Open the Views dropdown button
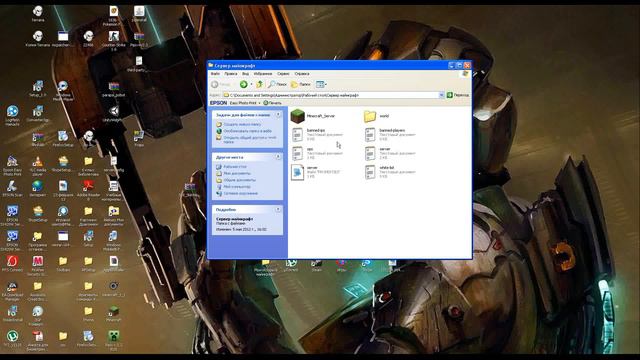The image size is (640, 360). tap(322, 84)
